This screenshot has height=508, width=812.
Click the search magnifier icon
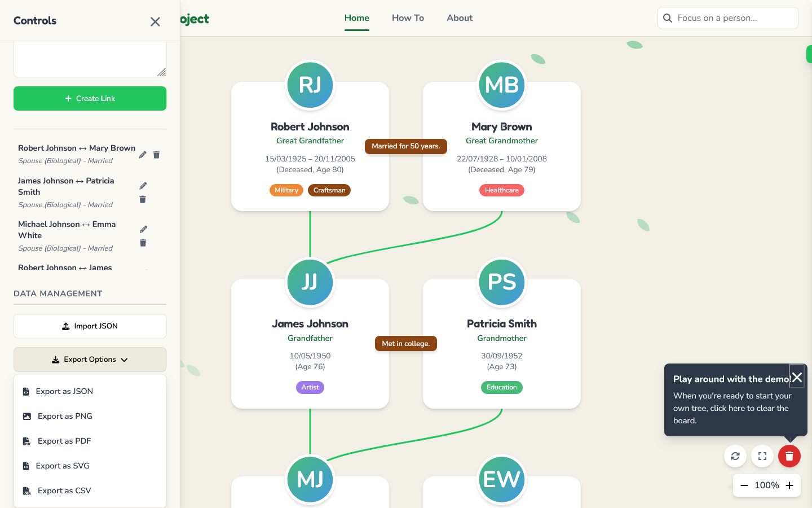pyautogui.click(x=668, y=18)
